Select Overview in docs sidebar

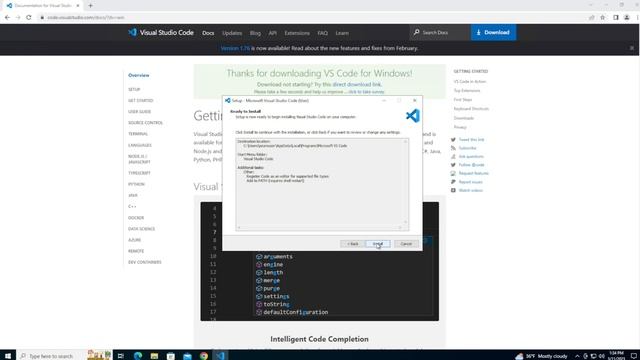click(x=139, y=75)
